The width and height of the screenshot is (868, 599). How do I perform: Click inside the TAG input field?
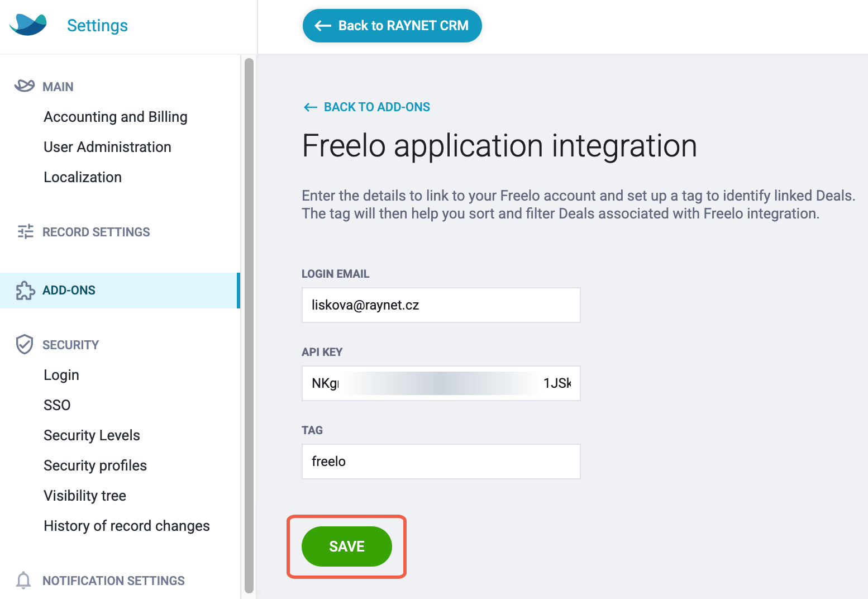(441, 462)
